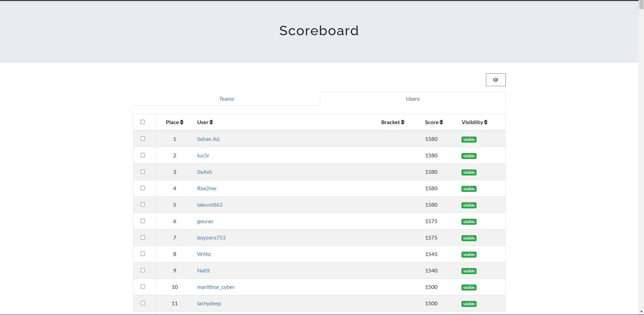The height and width of the screenshot is (315, 644).
Task: Click the visible badge next to Nattt
Action: click(x=469, y=271)
